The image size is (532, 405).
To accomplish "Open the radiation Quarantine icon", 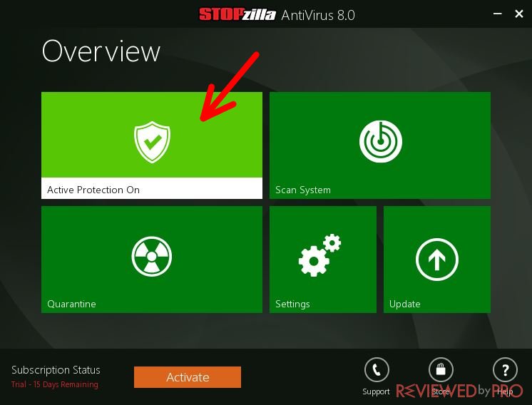I will (x=152, y=256).
